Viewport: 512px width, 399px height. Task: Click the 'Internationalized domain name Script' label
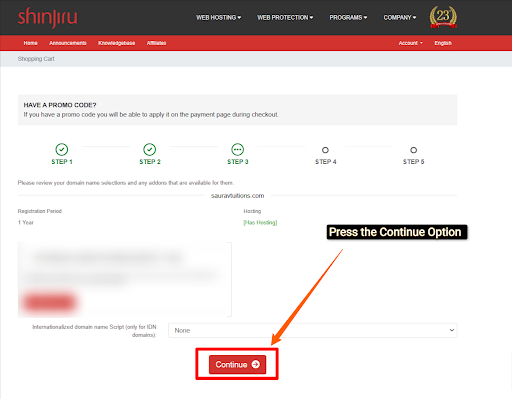(x=94, y=331)
